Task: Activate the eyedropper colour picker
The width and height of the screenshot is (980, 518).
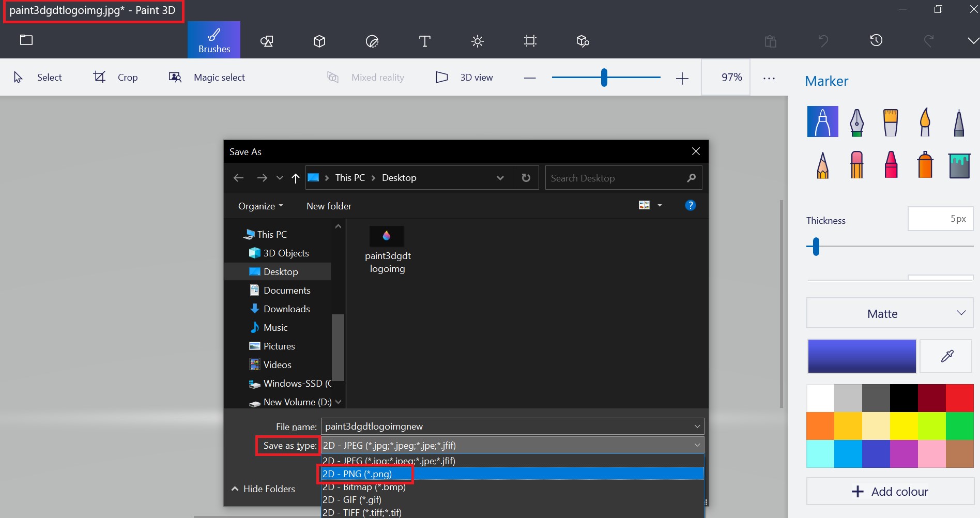Action: 946,356
